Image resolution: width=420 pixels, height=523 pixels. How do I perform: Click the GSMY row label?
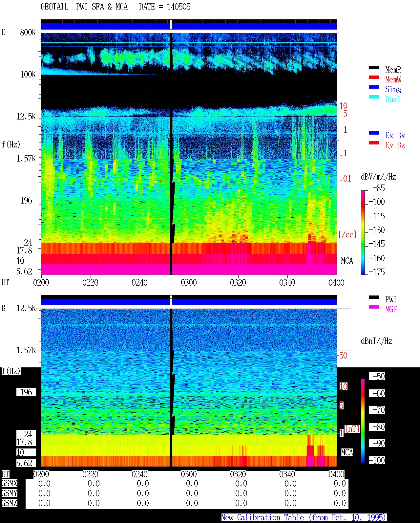coord(9,493)
